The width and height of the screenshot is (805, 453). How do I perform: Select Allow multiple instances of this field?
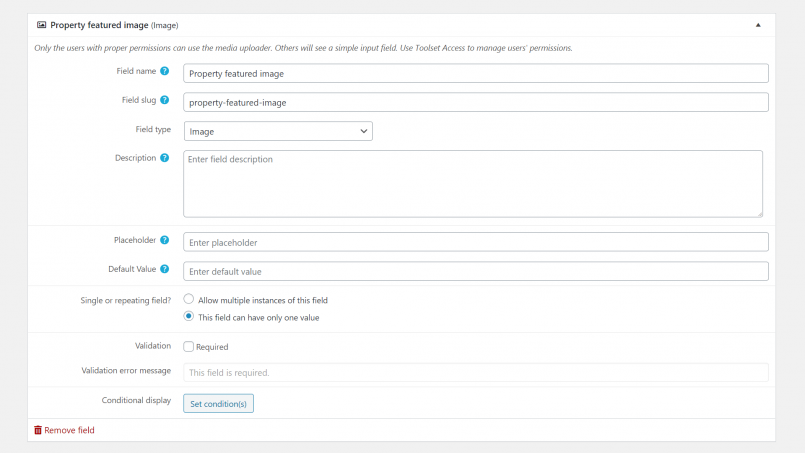point(188,299)
